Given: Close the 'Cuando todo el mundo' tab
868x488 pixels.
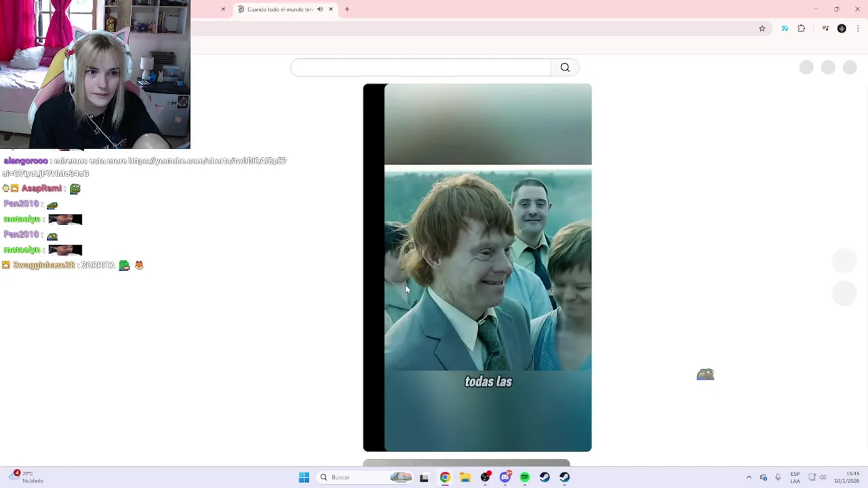Looking at the screenshot, I should point(331,9).
